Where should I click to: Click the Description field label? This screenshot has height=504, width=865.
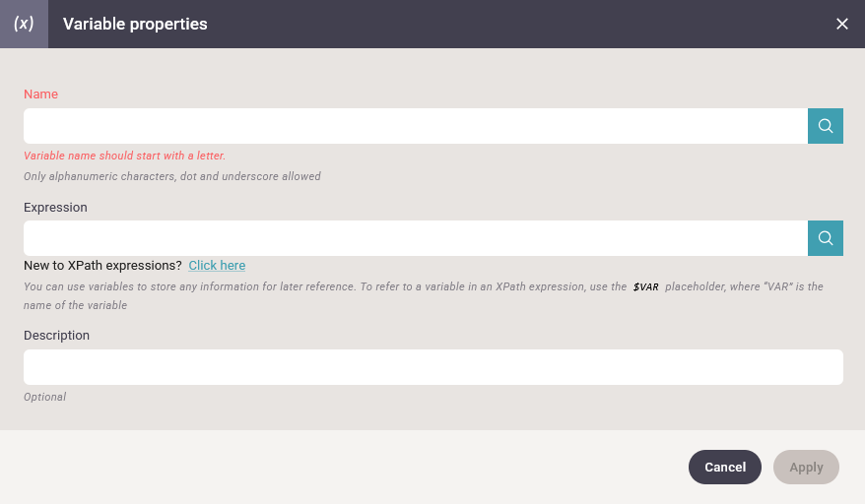pos(56,336)
